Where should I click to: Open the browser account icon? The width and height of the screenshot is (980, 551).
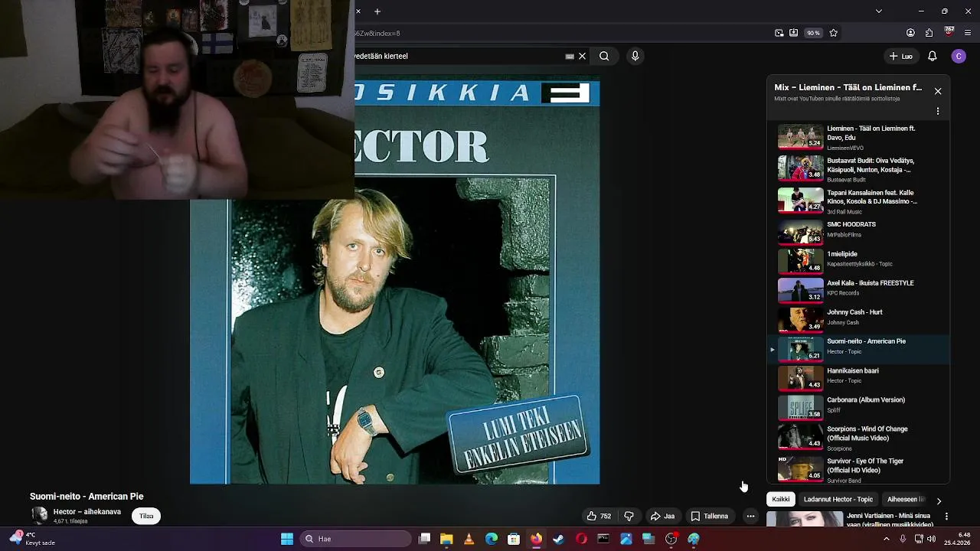click(910, 33)
